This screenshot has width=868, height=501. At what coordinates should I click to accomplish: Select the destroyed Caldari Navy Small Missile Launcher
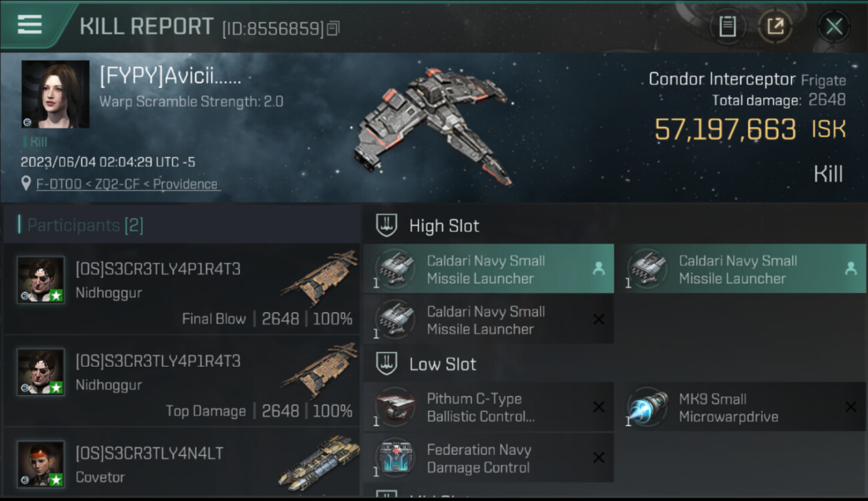488,319
